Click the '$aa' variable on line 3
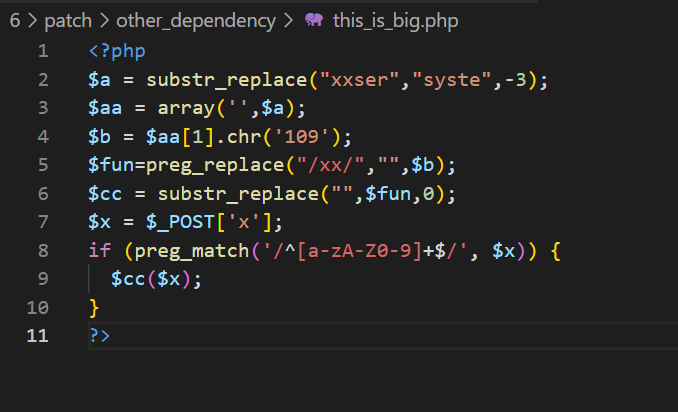This screenshot has width=678, height=412. [105, 108]
